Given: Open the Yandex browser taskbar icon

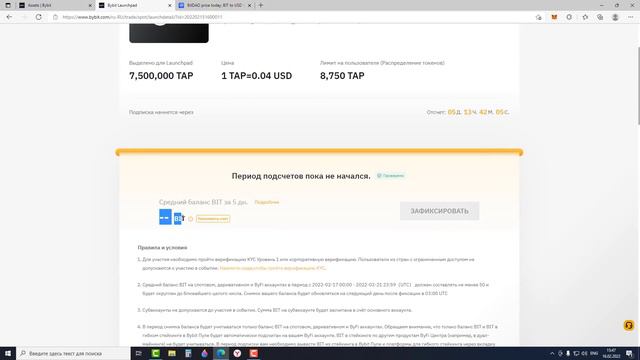Looking at the screenshot, I should click(x=237, y=353).
